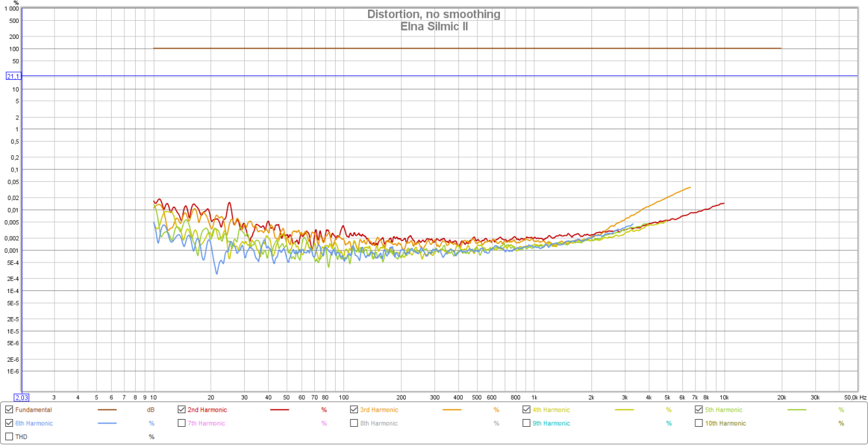Image resolution: width=868 pixels, height=445 pixels.
Task: Click the 21,1 vertical axis value box
Action: 14,76
